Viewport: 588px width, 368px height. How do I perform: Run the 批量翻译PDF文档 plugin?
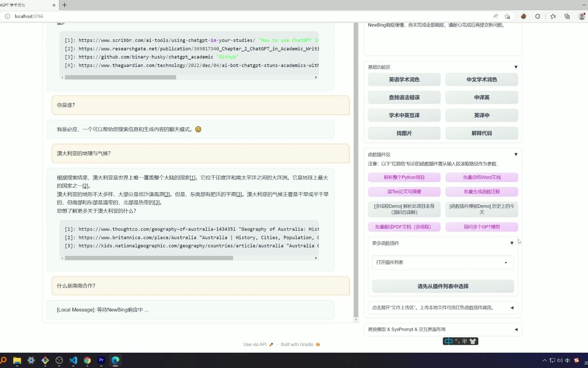click(404, 227)
